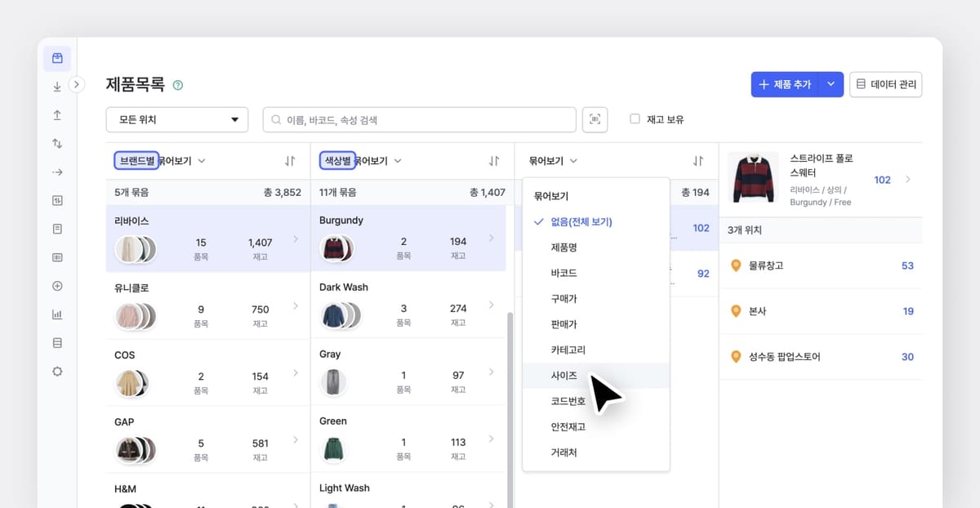Open the 모든 위치 location dropdown
The image size is (980, 508).
point(176,119)
